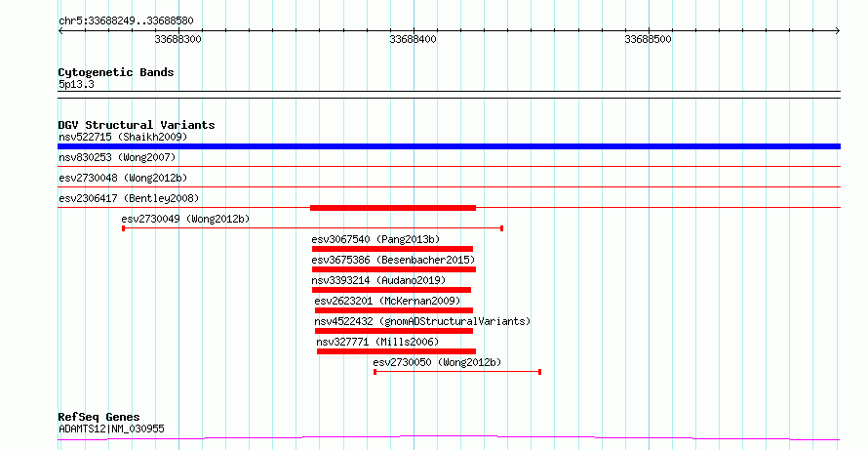This screenshot has width=868, height=450.
Task: Click variant label nsv522715 (Shaikh2009)
Action: point(124,137)
